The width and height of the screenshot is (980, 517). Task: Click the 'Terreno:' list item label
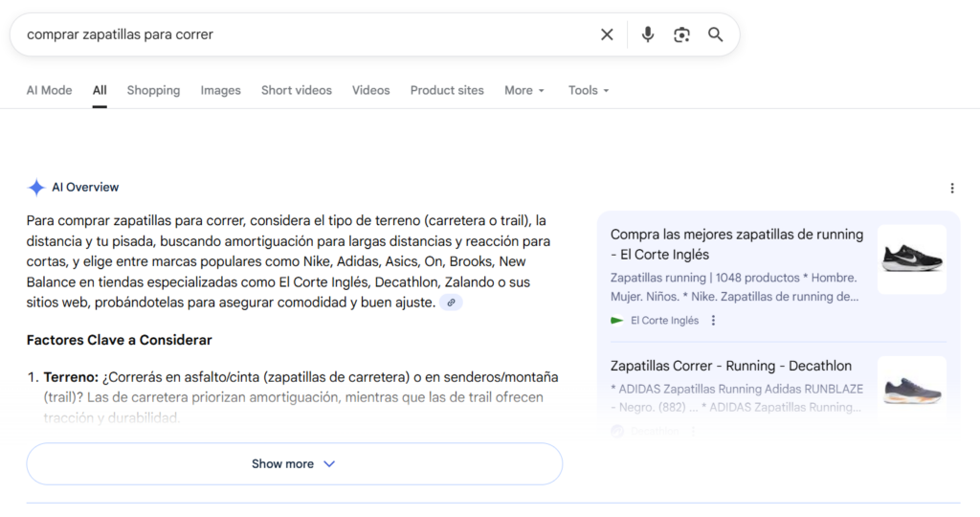tap(71, 377)
